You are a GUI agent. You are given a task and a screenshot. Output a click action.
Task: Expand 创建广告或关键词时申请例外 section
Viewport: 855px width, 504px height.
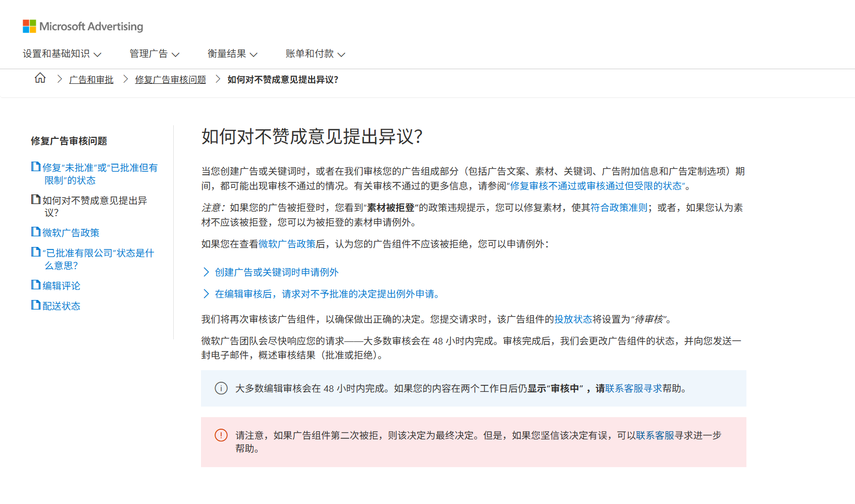[271, 272]
